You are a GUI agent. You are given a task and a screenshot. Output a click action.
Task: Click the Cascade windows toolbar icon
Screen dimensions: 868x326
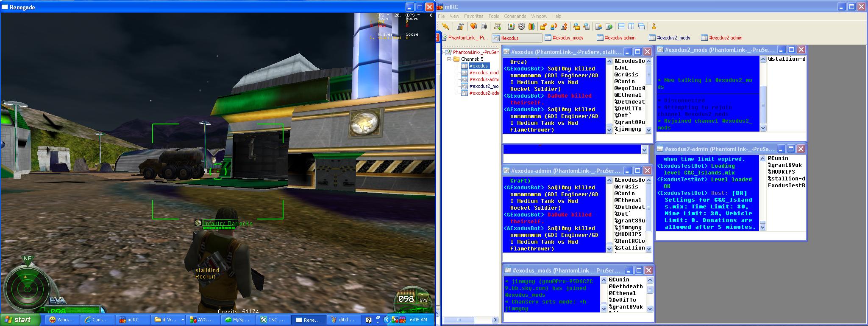pos(641,27)
